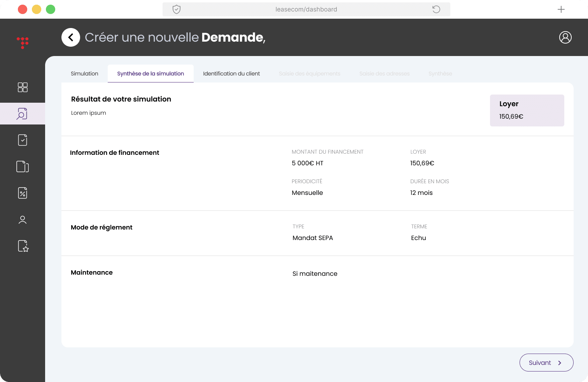The width and height of the screenshot is (588, 382).
Task: Click the leasecom/dashboard address bar
Action: pos(306,9)
